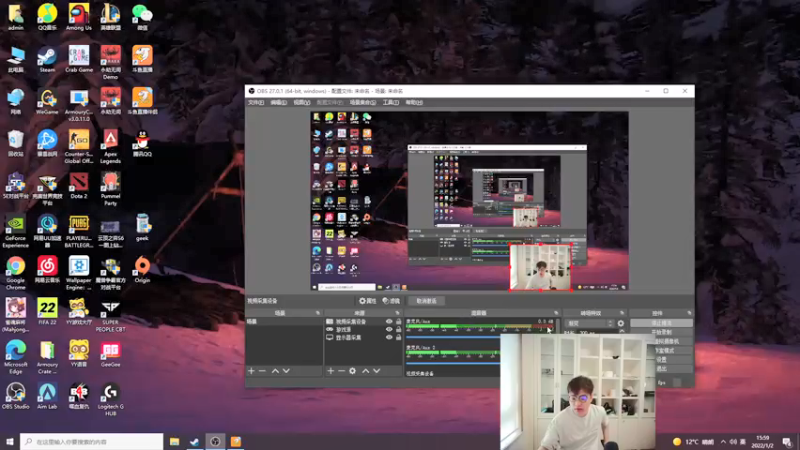This screenshot has height=450, width=800.
Task: Open the Crab Game desktop shortcut
Action: (x=79, y=60)
